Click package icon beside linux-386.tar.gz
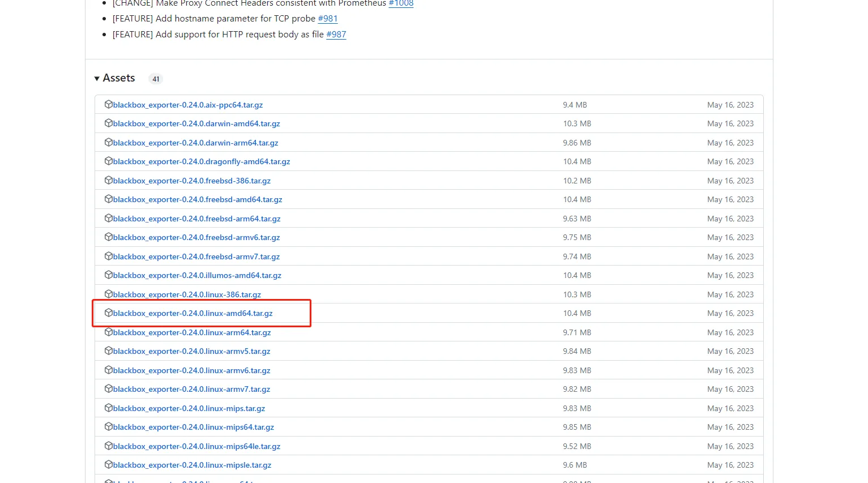 [x=109, y=294]
